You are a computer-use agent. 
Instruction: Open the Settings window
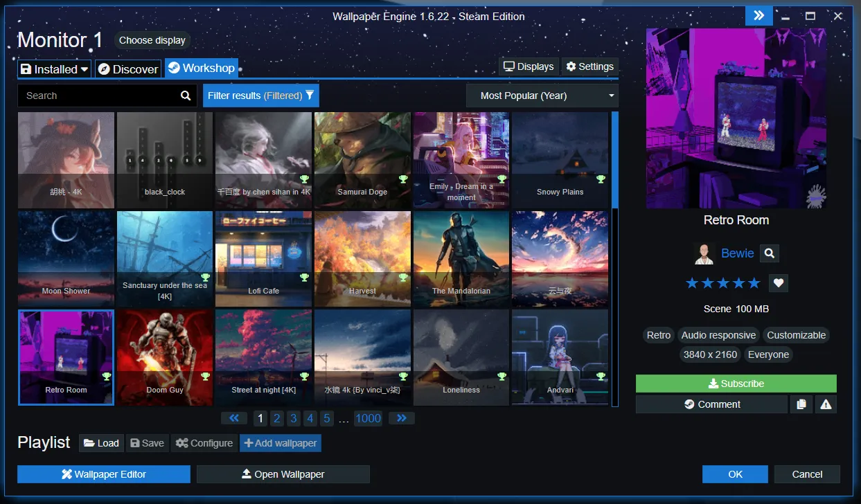point(590,66)
